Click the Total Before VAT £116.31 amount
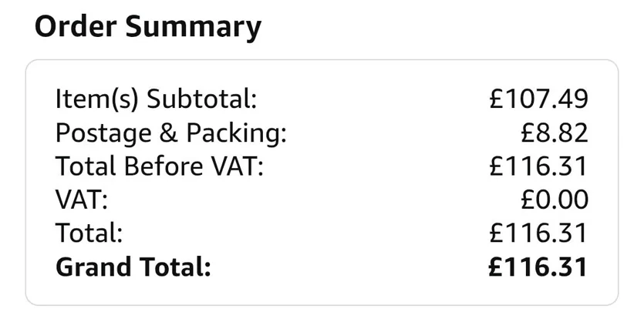 click(x=538, y=166)
